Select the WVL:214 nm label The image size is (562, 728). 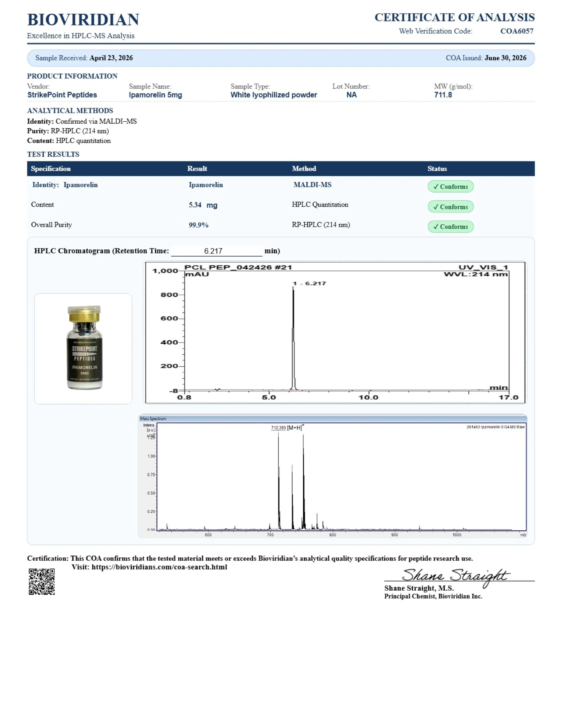[x=476, y=274]
